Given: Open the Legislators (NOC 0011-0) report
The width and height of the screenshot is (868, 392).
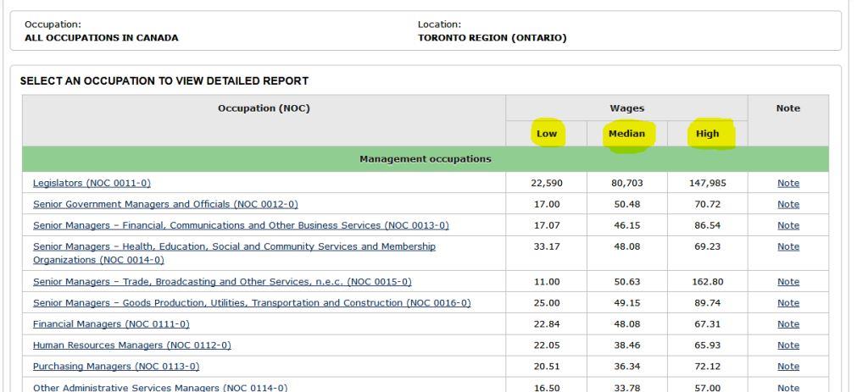Looking at the screenshot, I should tap(92, 183).
